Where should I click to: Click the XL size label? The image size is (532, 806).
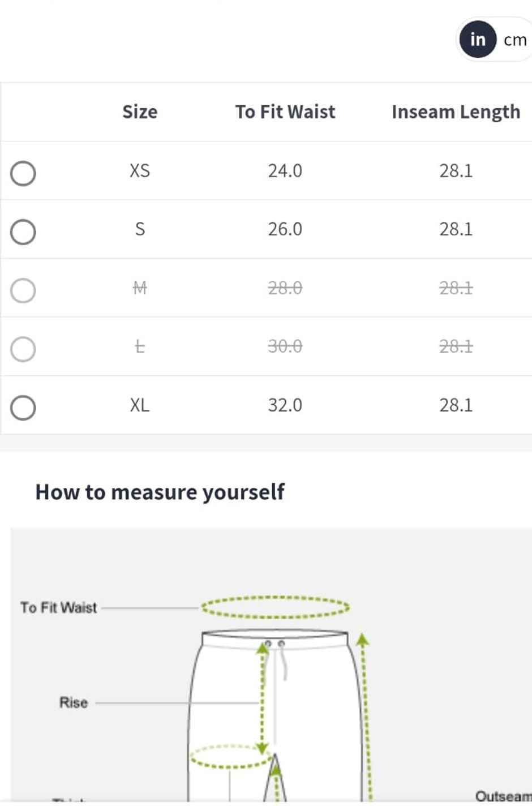[140, 405]
